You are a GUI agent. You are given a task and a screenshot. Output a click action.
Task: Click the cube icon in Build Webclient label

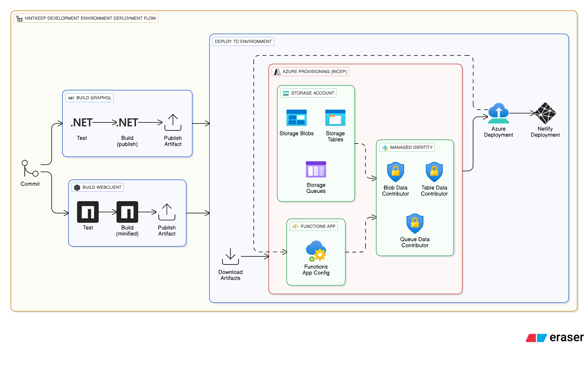point(77,188)
